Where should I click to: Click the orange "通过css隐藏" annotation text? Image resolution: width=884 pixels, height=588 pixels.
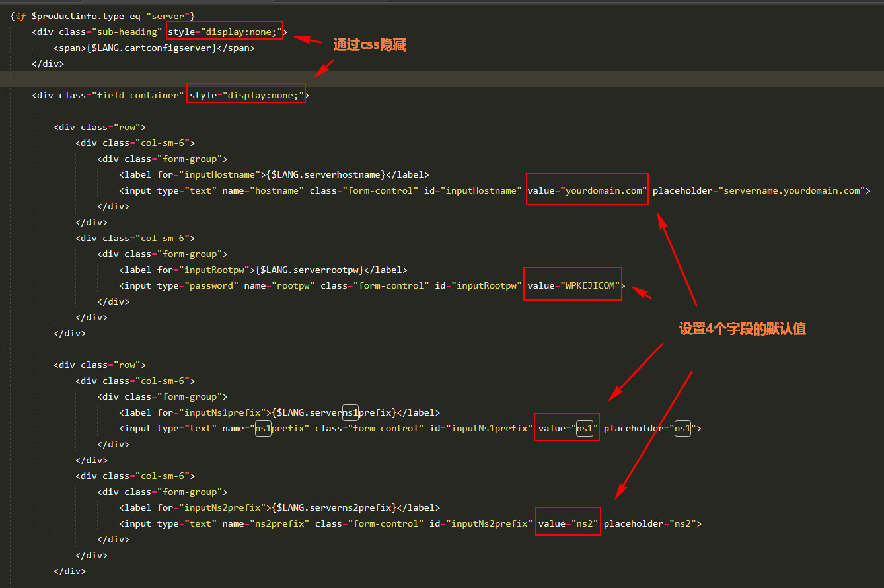pyautogui.click(x=369, y=45)
